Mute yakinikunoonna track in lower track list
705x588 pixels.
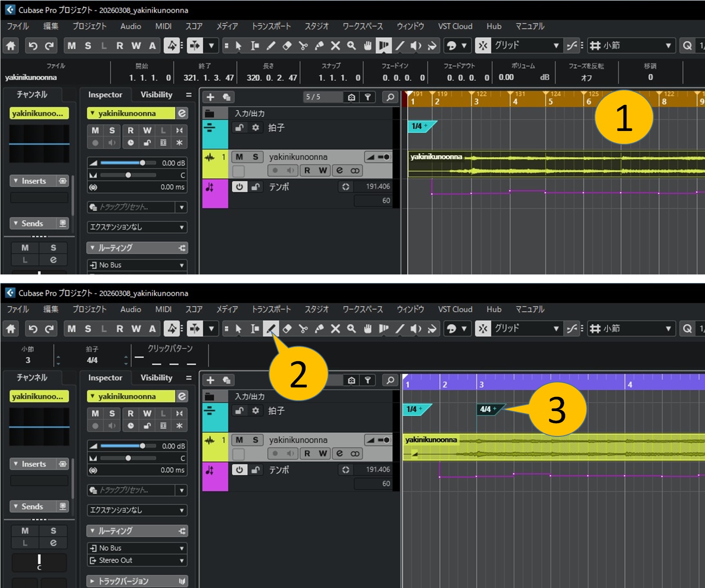239,440
